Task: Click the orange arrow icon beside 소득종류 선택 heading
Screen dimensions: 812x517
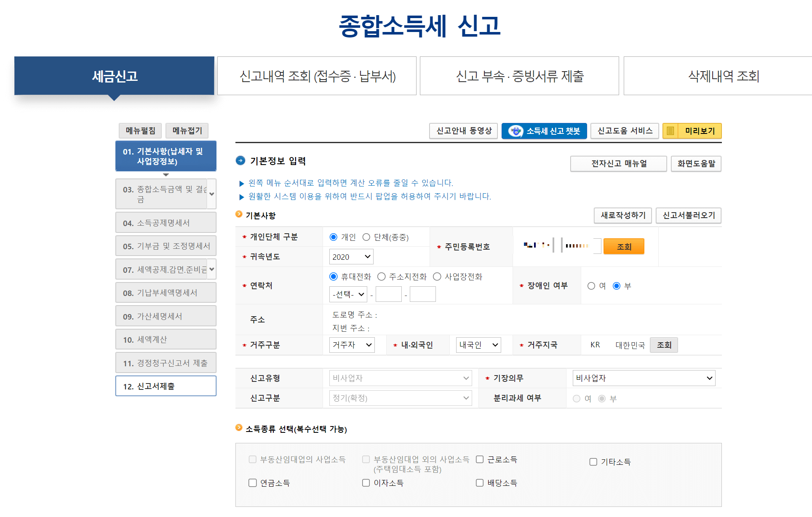Action: tap(238, 429)
